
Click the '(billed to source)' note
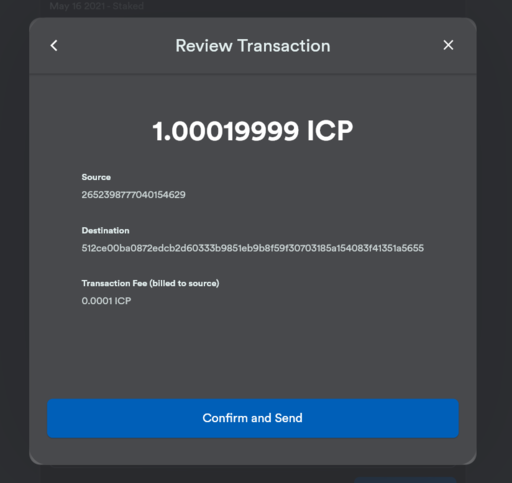(184, 283)
